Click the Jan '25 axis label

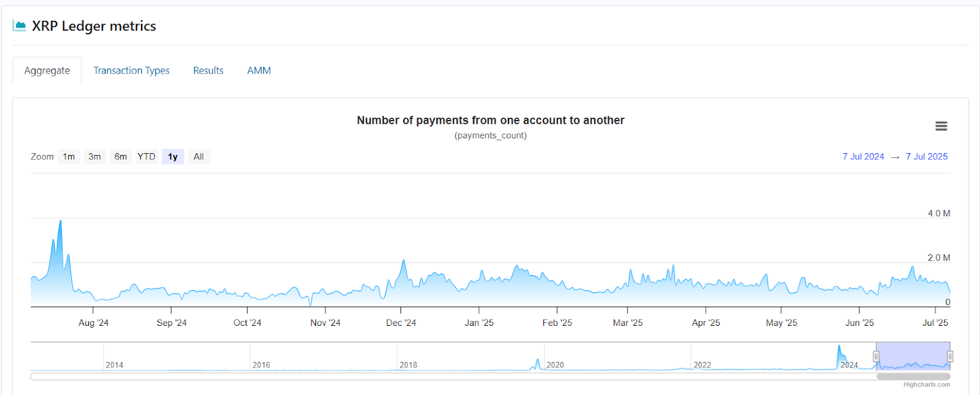[x=479, y=323]
